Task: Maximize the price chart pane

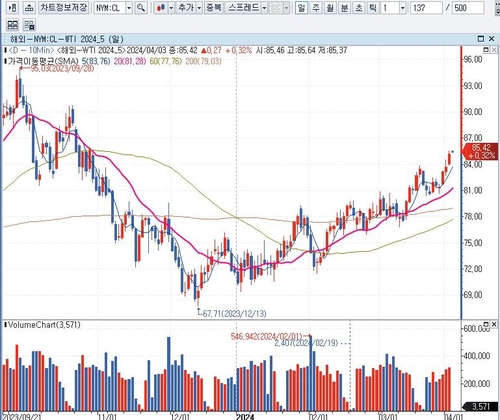Action: pyautogui.click(x=486, y=50)
